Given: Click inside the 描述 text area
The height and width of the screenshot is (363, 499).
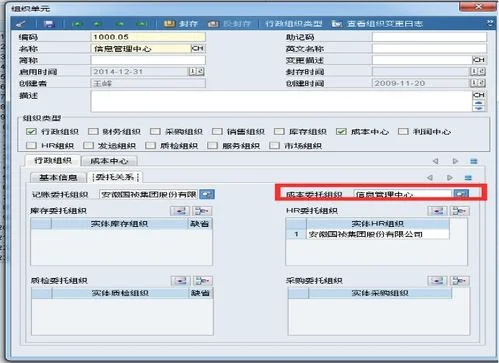Looking at the screenshot, I should [x=281, y=101].
